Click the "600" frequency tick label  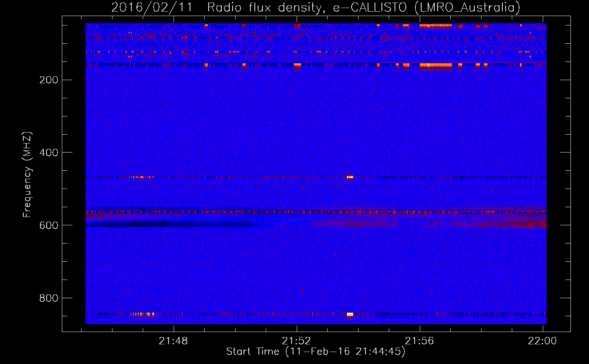(x=49, y=225)
